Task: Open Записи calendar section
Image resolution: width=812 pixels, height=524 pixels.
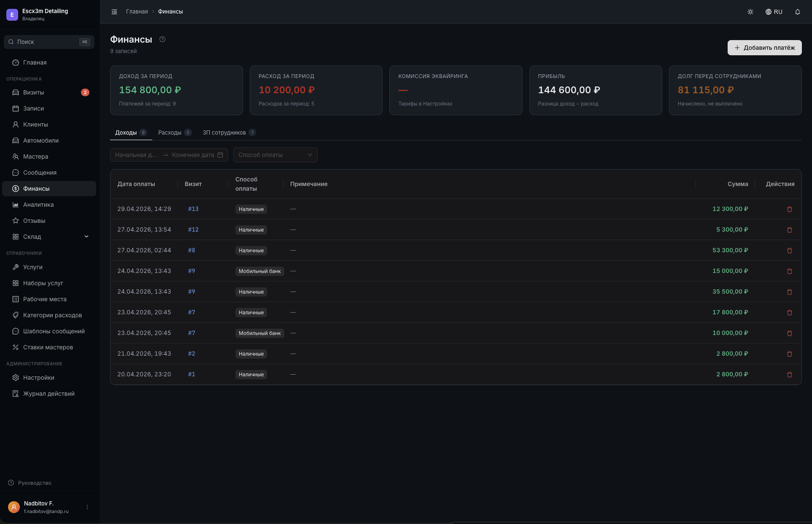Action: 49,108
